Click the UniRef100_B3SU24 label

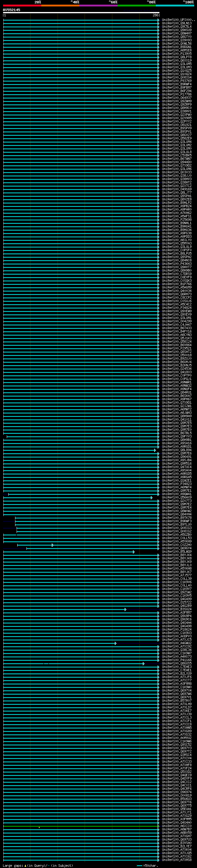pyautogui.click(x=176, y=609)
